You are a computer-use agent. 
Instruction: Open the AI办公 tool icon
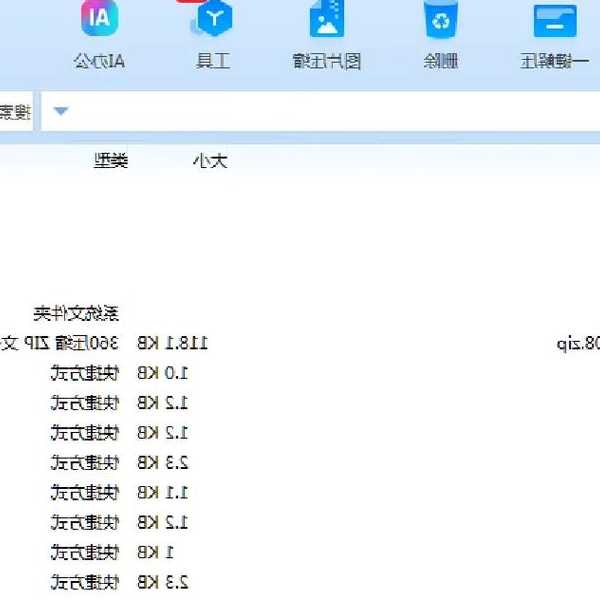pyautogui.click(x=98, y=20)
